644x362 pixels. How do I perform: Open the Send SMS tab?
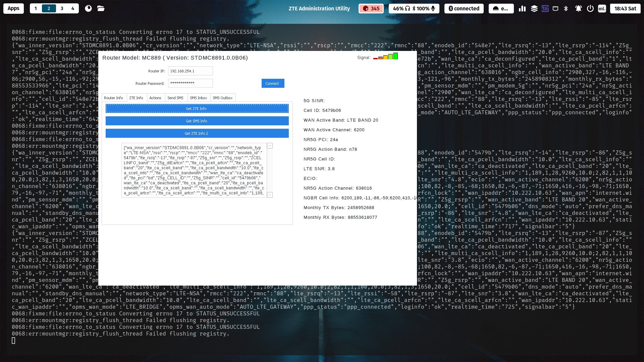coord(175,98)
